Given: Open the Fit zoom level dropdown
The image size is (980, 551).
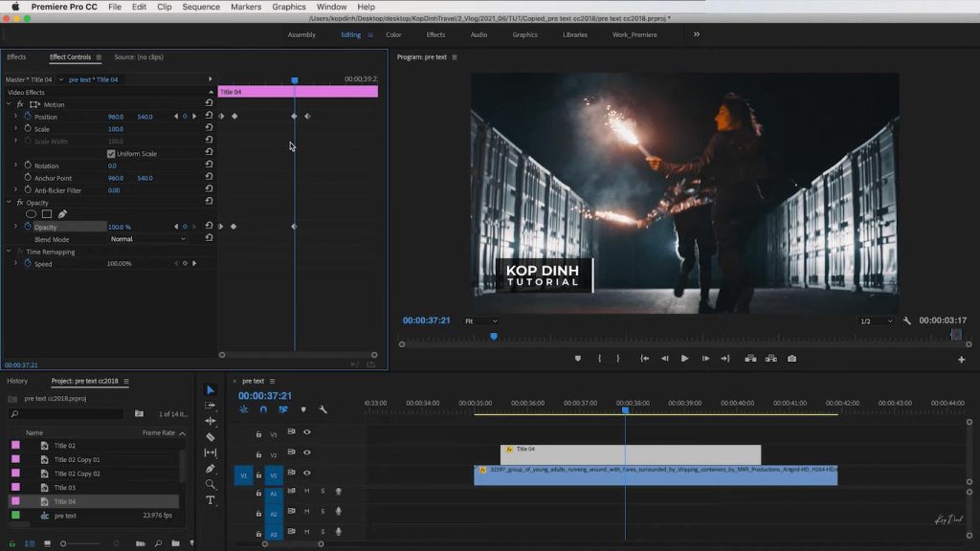Looking at the screenshot, I should 479,321.
